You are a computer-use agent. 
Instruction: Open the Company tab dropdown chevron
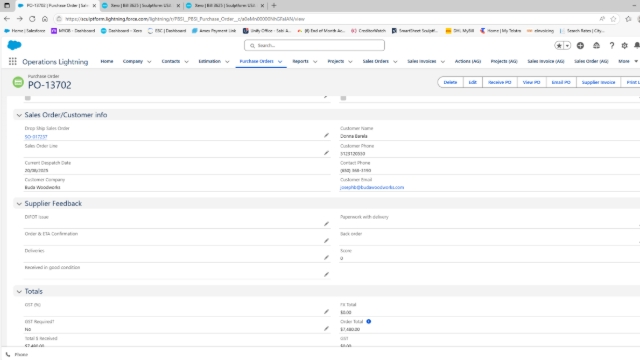[x=149, y=62]
